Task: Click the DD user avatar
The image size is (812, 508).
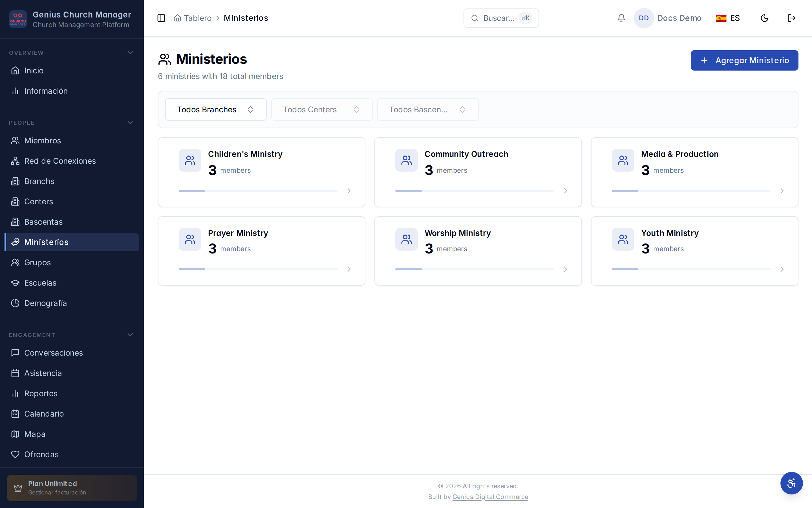Action: tap(644, 18)
